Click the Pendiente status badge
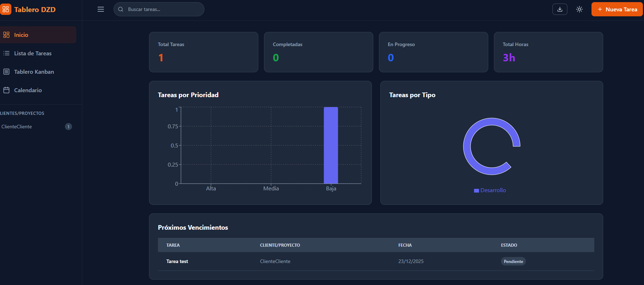 513,261
